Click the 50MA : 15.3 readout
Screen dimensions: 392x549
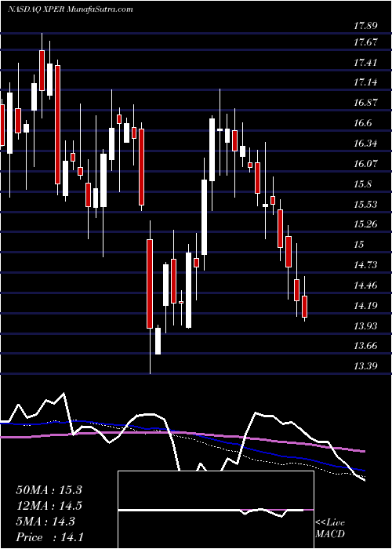pyautogui.click(x=49, y=490)
